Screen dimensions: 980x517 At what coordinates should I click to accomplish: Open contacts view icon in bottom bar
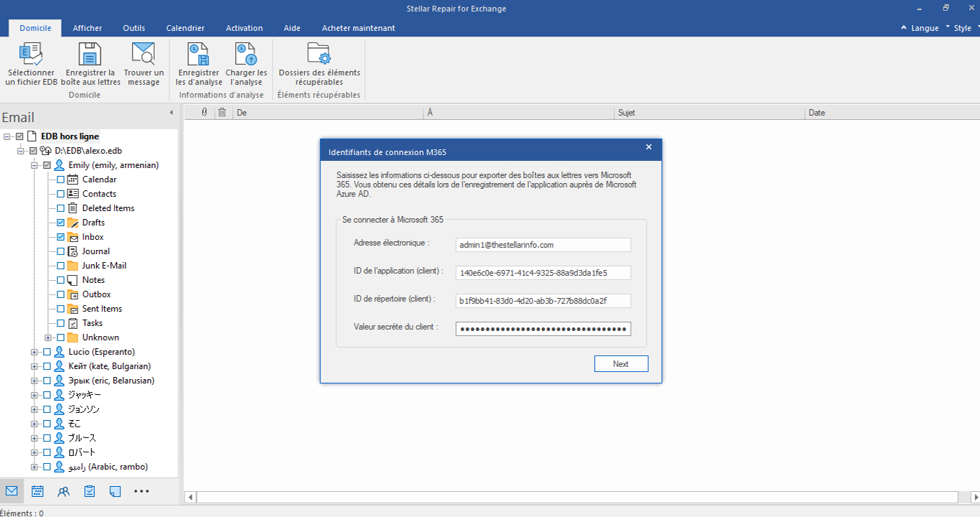64,491
